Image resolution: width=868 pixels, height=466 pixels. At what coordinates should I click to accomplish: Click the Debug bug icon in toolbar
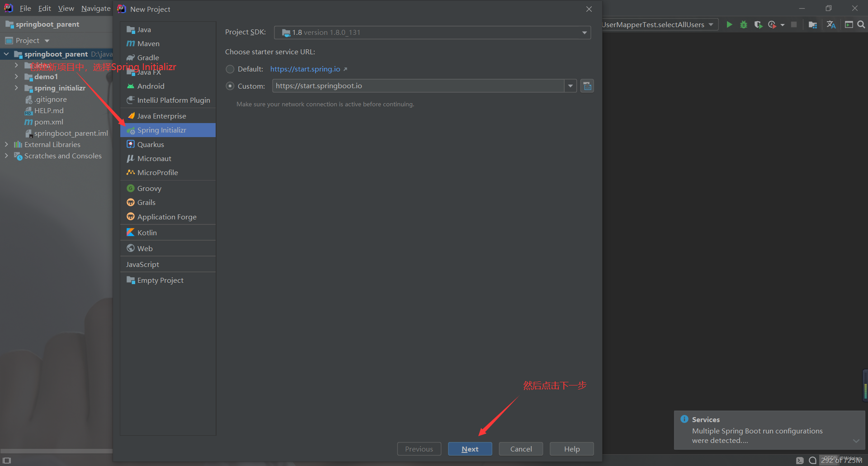click(x=744, y=24)
